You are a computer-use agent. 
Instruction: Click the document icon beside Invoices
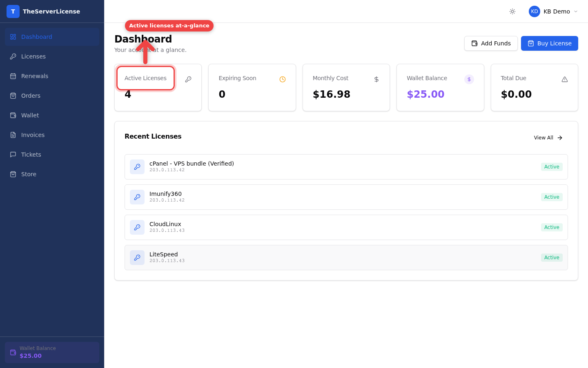coord(13,135)
